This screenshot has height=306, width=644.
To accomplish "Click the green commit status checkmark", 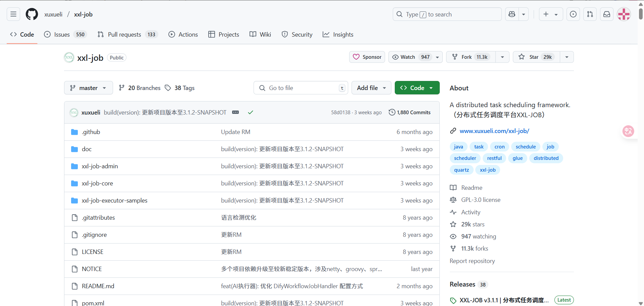I will (x=250, y=113).
